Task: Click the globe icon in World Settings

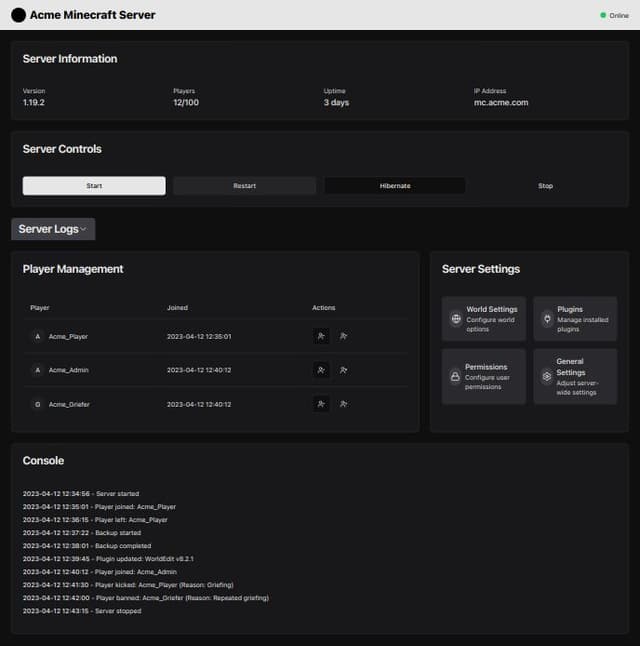Action: point(456,319)
